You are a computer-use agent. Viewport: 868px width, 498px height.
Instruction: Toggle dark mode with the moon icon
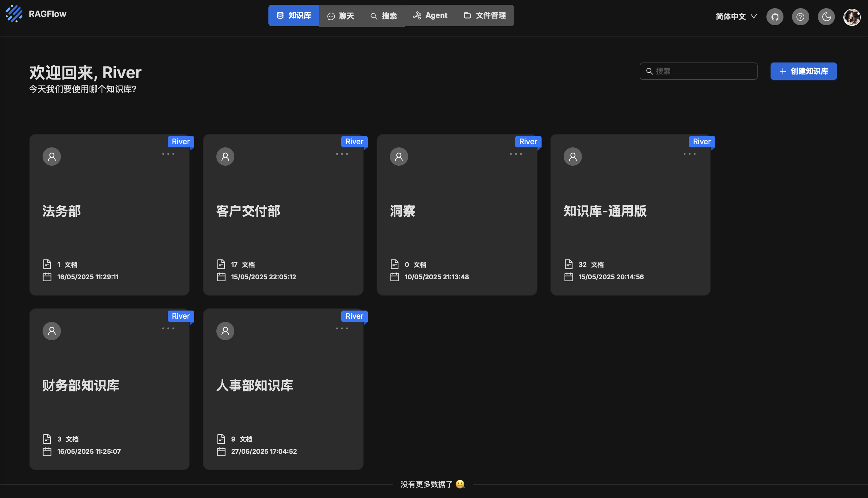[x=826, y=16]
